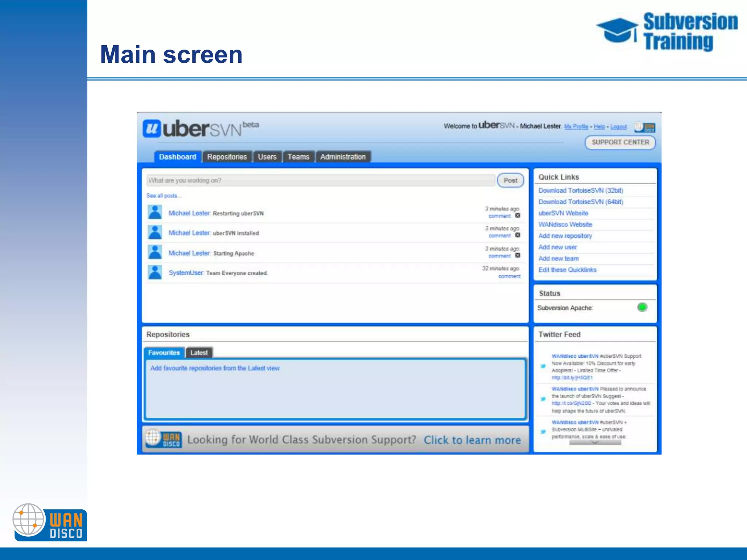
Task: Delete the 'Starting Apache' post
Action: (518, 256)
